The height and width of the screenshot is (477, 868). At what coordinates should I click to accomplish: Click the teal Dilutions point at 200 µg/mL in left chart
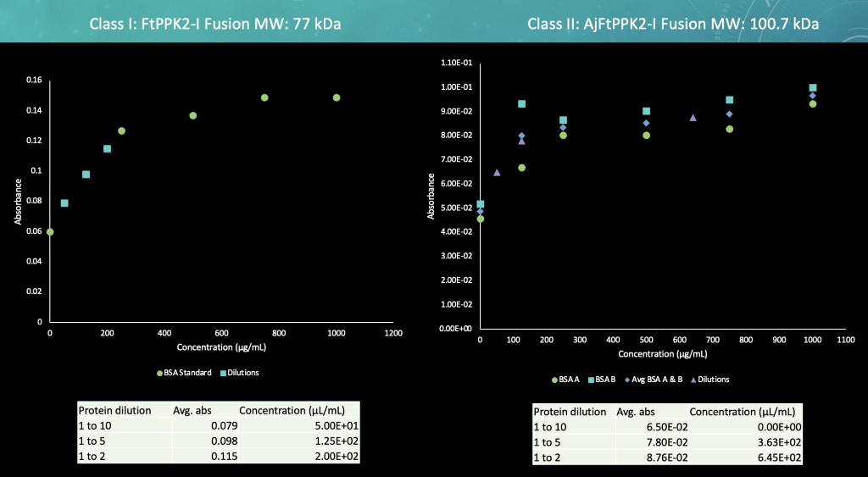click(x=108, y=149)
